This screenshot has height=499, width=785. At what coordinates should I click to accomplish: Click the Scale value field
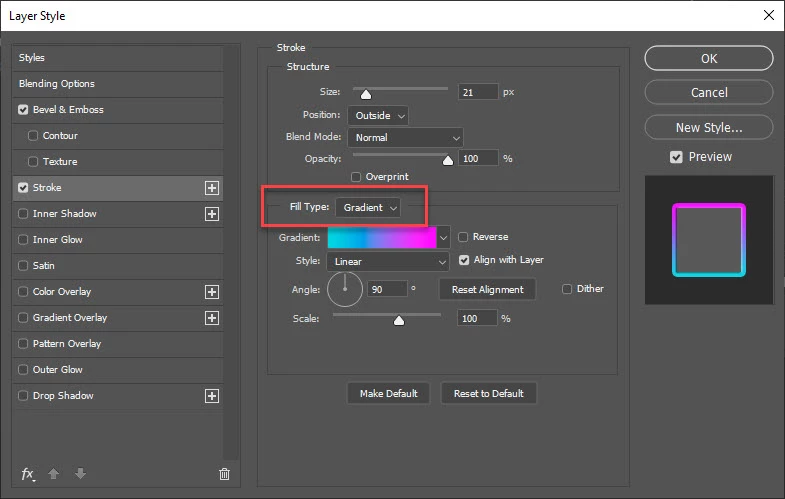tap(477, 318)
